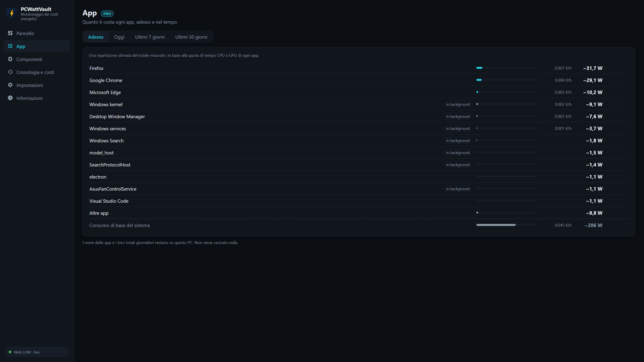Select the model_host entry
The height and width of the screenshot is (362, 644).
pyautogui.click(x=101, y=153)
